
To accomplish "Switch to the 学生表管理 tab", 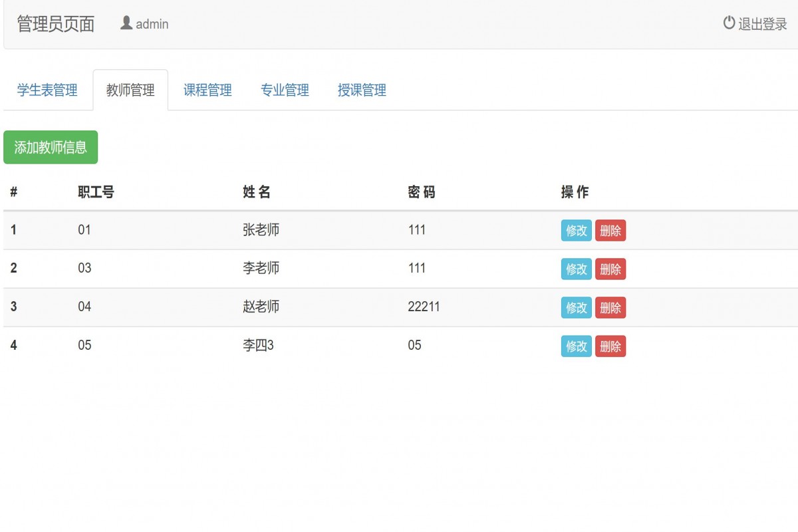I will 47,90.
